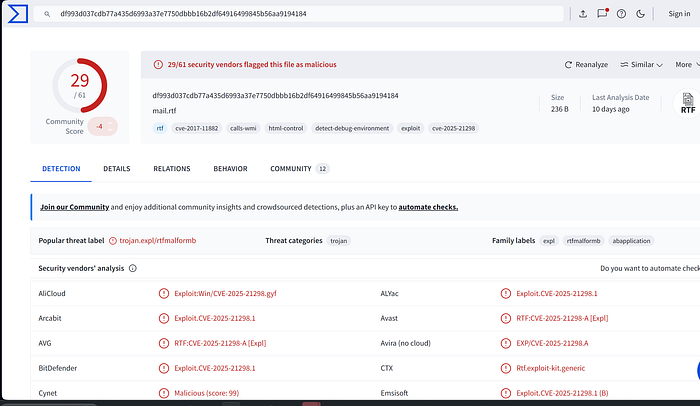Click the alert icon in the Emsisoft row
The image size is (700, 406).
click(505, 393)
